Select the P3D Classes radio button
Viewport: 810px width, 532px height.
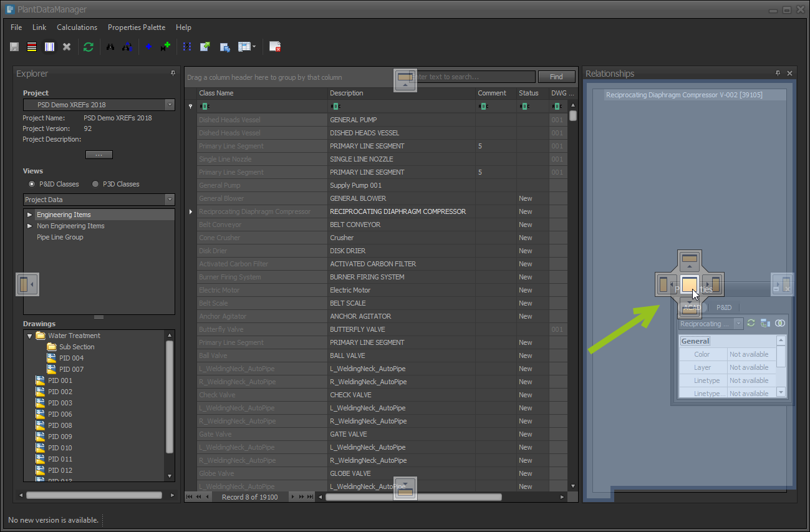tap(95, 184)
